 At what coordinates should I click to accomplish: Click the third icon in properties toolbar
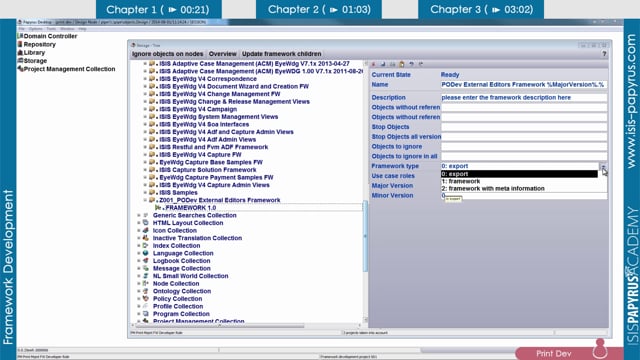click(392, 64)
